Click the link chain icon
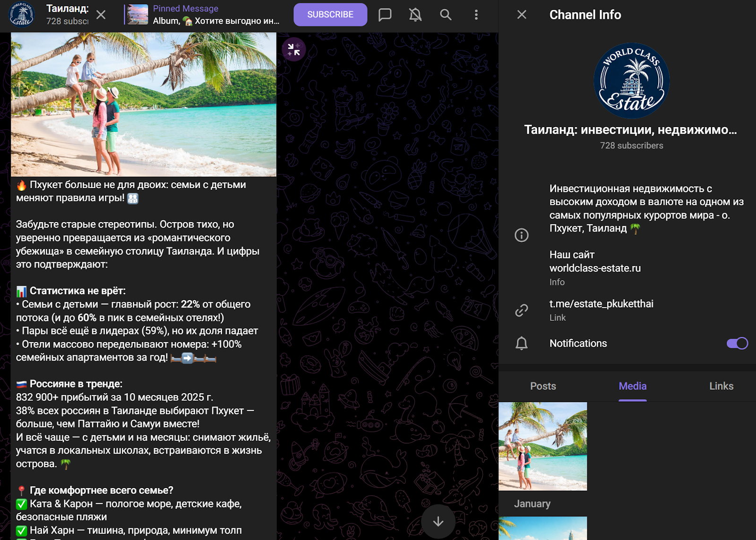 [521, 310]
